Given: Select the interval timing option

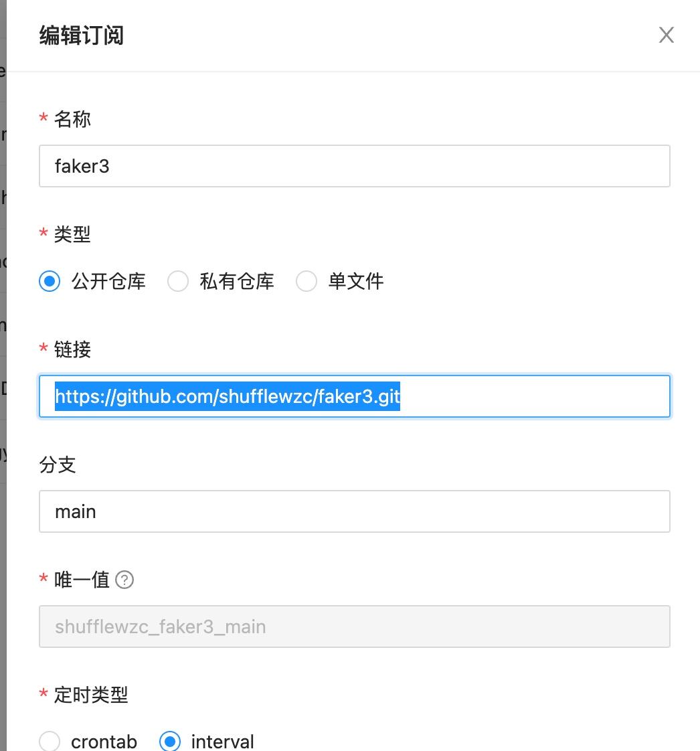Looking at the screenshot, I should coord(171,741).
